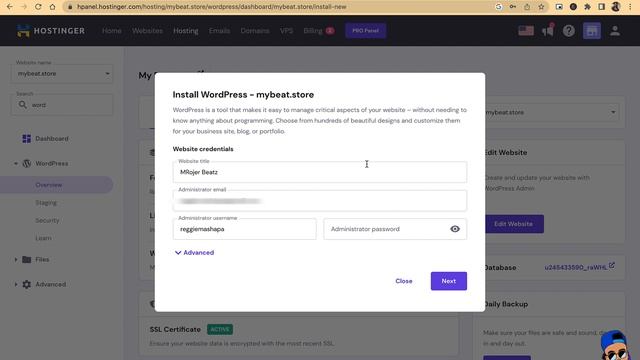
Task: Open the Hosting nav item
Action: (x=186, y=31)
